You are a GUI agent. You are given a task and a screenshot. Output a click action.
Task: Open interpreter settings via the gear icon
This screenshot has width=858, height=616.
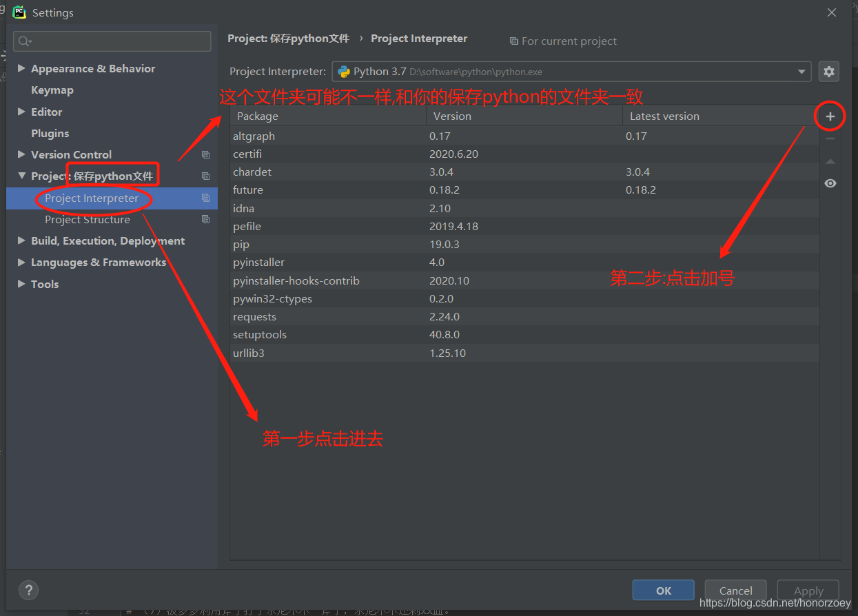(828, 71)
